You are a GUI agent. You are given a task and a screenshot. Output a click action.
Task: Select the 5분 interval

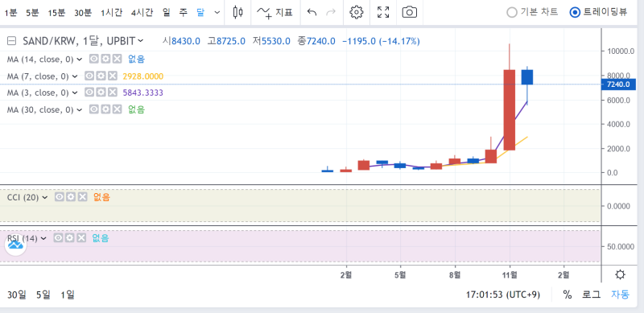(32, 13)
